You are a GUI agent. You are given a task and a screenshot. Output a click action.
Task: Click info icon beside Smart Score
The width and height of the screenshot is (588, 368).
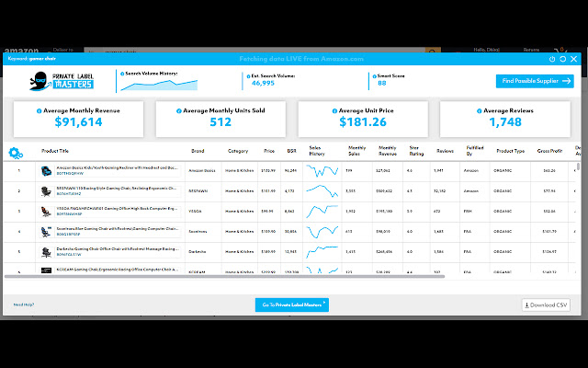374,76
